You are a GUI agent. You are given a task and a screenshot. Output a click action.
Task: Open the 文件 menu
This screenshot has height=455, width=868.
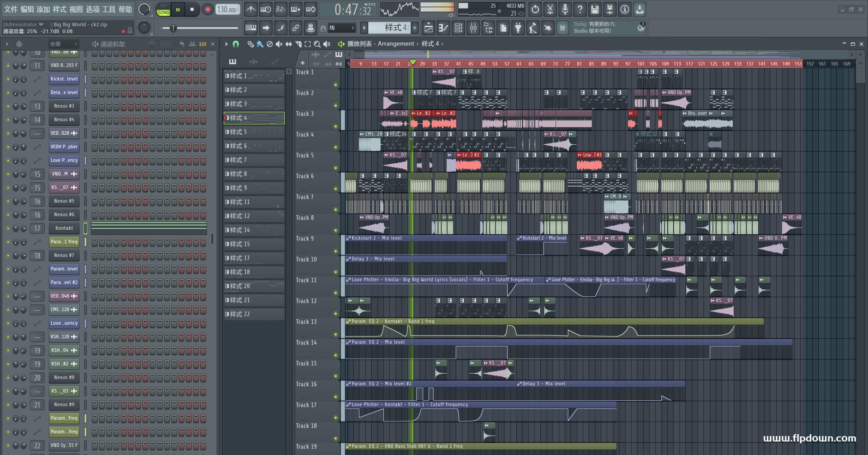point(11,9)
